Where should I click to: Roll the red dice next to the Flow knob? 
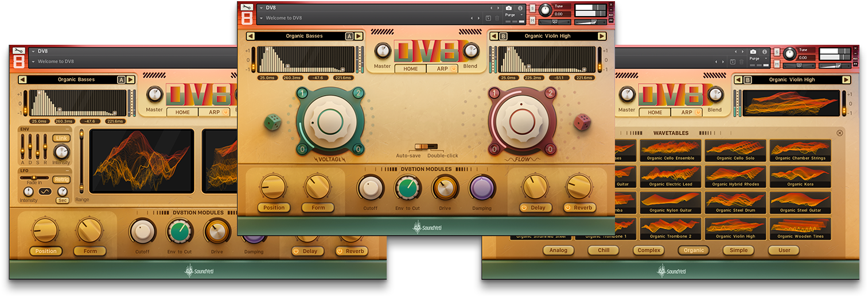[x=582, y=122]
